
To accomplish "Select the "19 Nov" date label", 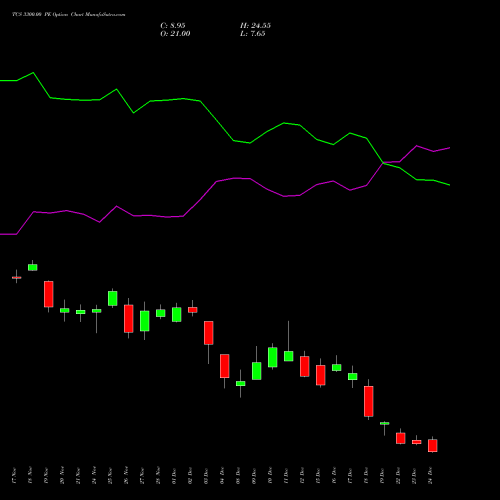I will pyautogui.click(x=46, y=476).
